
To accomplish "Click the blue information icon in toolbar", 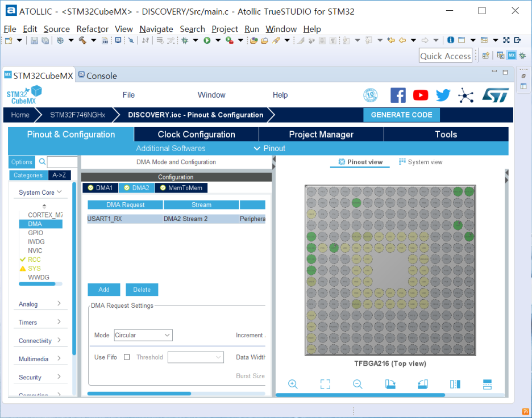I will pos(451,40).
